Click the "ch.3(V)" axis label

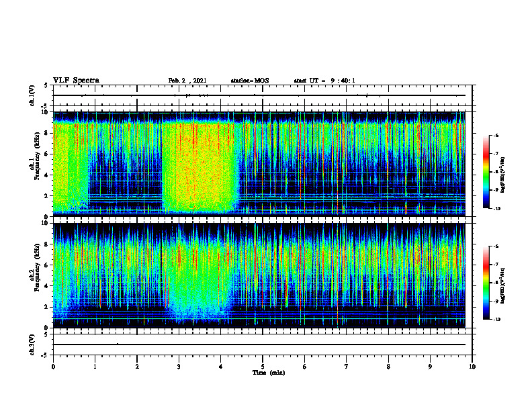32,345
